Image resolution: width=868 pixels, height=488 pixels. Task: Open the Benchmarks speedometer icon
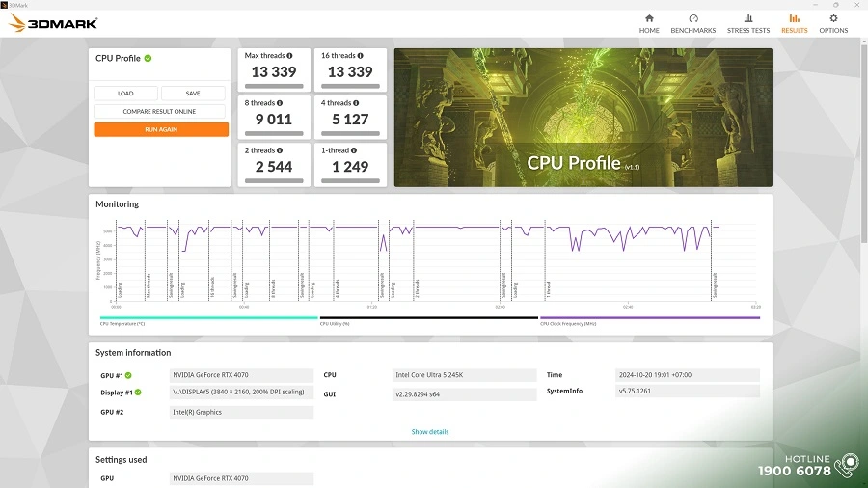(x=693, y=18)
